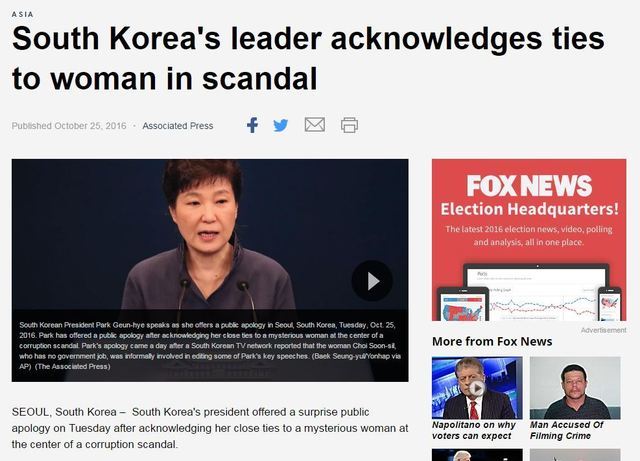This screenshot has height=461, width=640.
Task: Email this article with envelope icon
Action: (315, 125)
